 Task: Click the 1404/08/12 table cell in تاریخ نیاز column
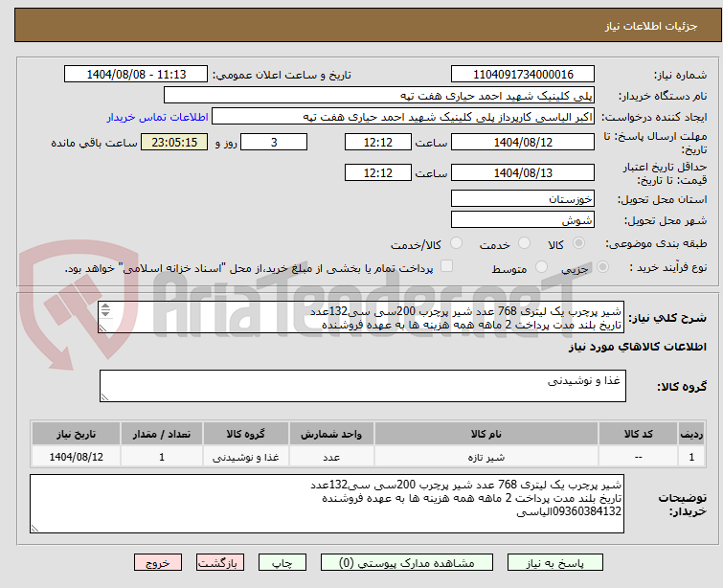[x=76, y=457]
